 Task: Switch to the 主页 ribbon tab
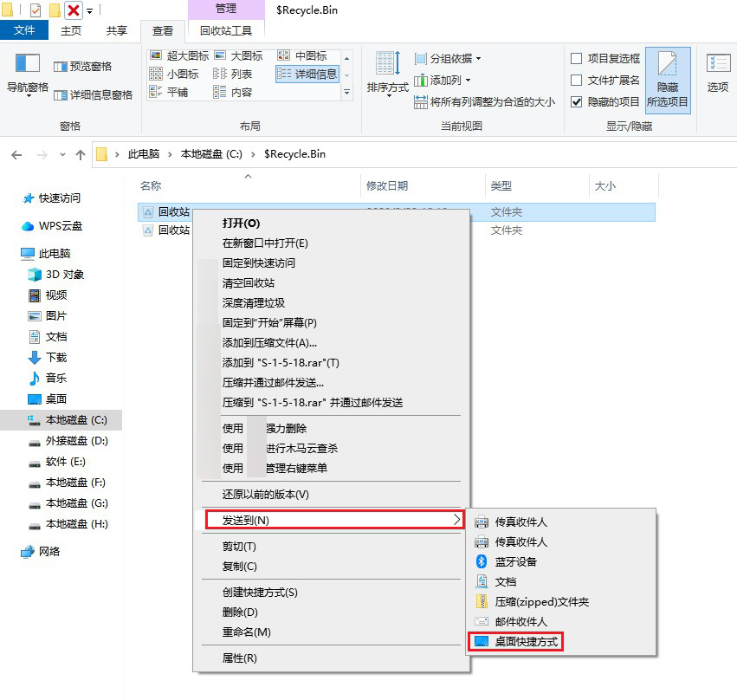coord(72,29)
